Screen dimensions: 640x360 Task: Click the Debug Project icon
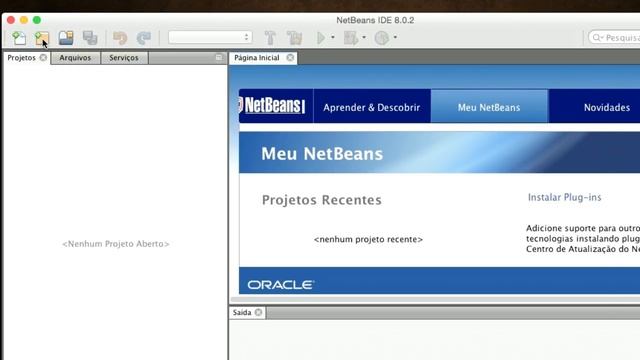click(x=351, y=38)
